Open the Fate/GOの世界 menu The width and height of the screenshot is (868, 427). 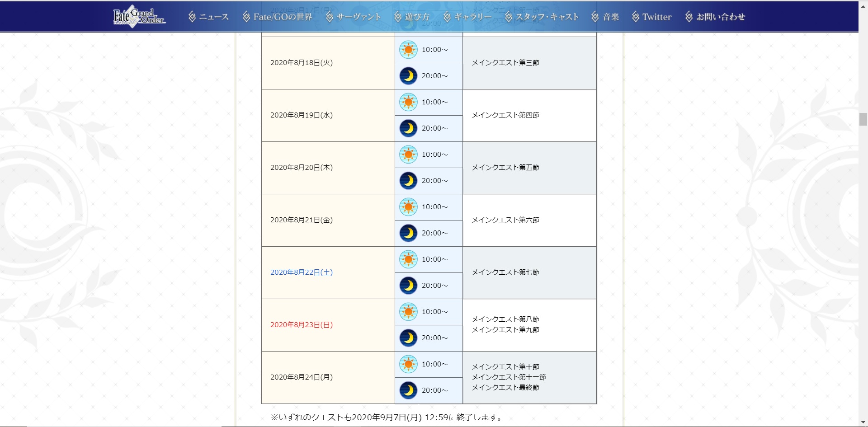278,17
